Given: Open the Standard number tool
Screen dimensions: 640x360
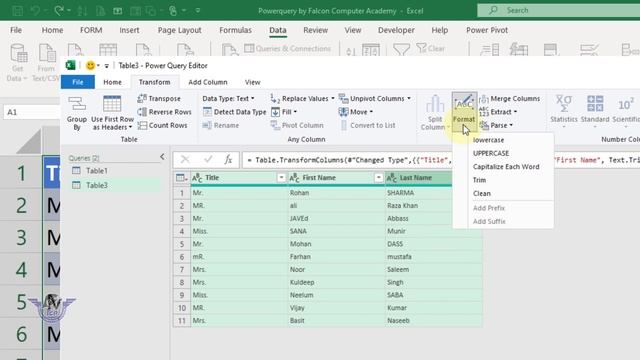Looking at the screenshot, I should [595, 111].
